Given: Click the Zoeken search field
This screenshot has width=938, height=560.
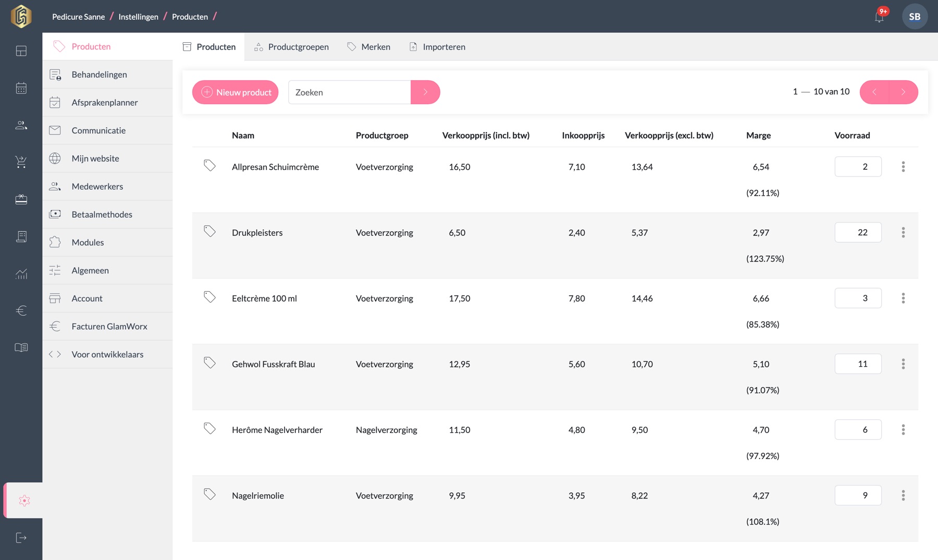Looking at the screenshot, I should pos(349,92).
